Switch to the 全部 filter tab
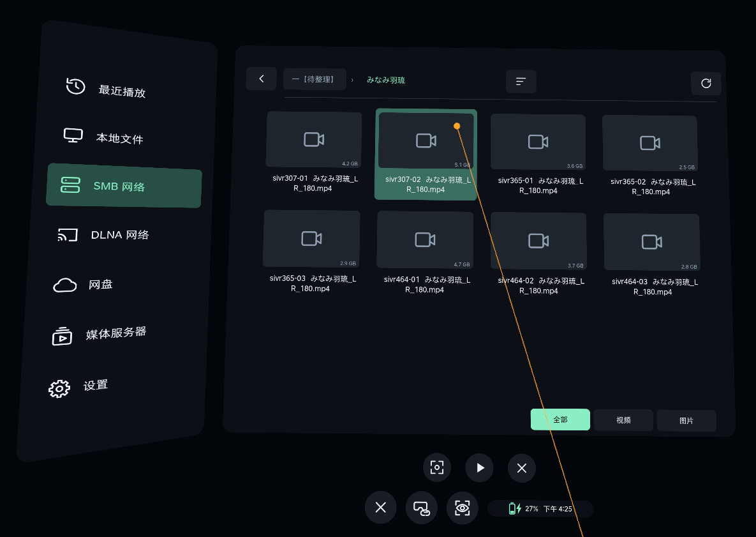Viewport: 756px width, 537px height. pyautogui.click(x=560, y=420)
